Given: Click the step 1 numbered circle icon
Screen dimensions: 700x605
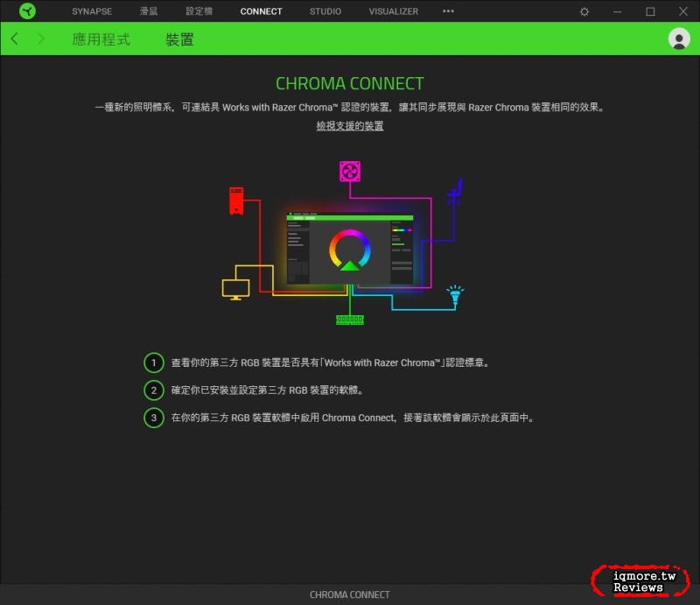Looking at the screenshot, I should (x=154, y=362).
